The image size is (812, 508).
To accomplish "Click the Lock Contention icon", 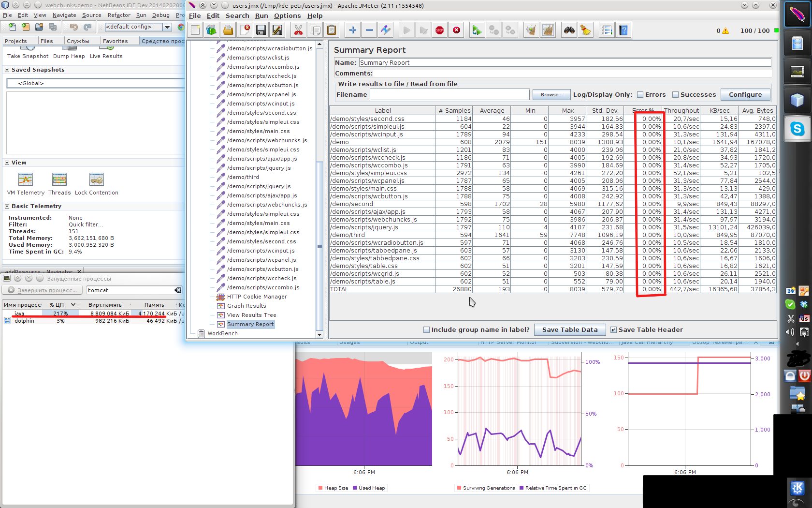I will click(96, 180).
